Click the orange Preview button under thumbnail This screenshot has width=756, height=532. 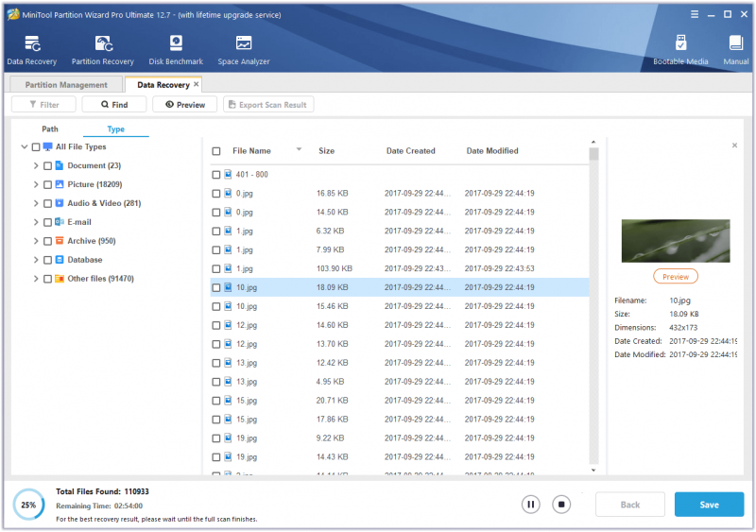tap(675, 277)
